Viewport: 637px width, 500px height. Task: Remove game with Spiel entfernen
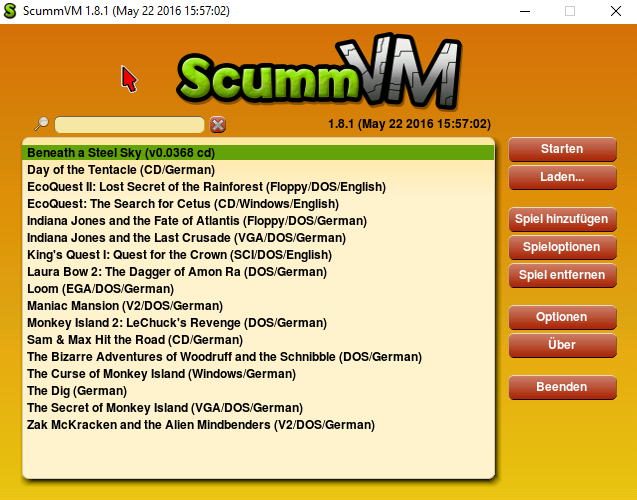pyautogui.click(x=562, y=275)
